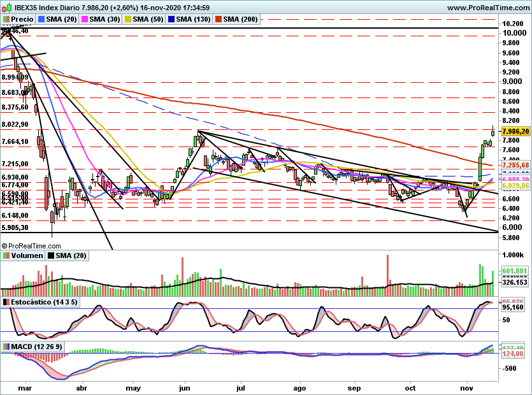The height and width of the screenshot is (395, 532).
Task: Click the jun month axis label
Action: 184,388
